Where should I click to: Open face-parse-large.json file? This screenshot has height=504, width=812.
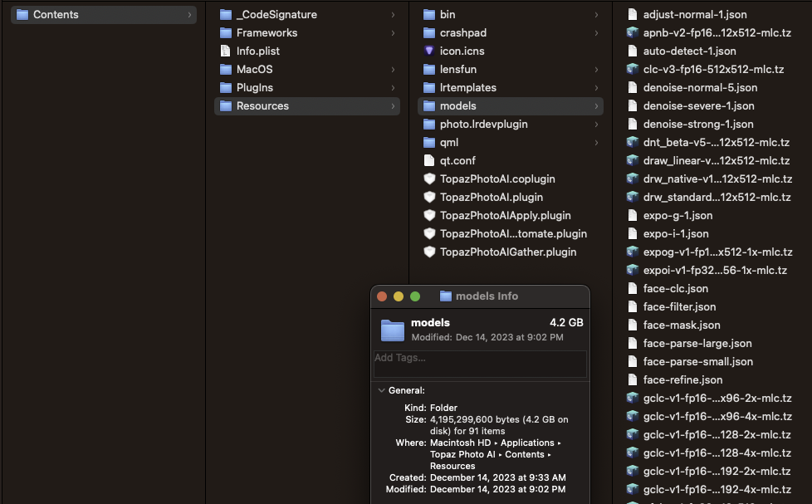(697, 343)
